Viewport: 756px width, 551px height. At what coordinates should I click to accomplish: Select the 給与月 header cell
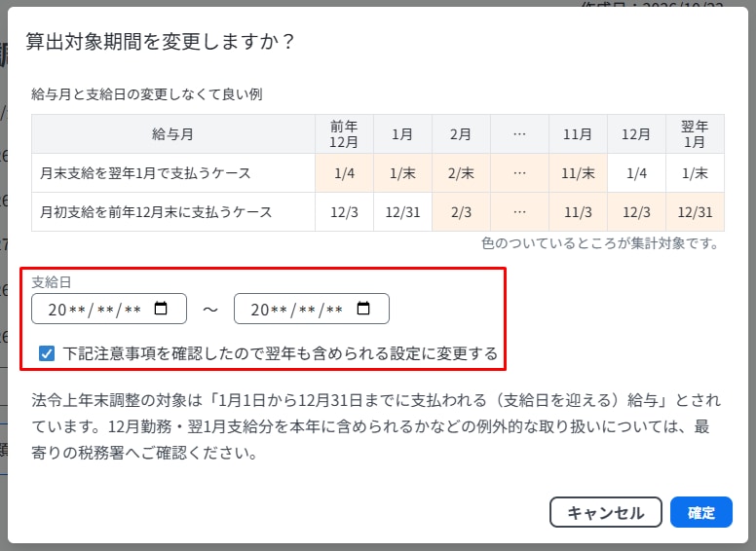point(173,134)
